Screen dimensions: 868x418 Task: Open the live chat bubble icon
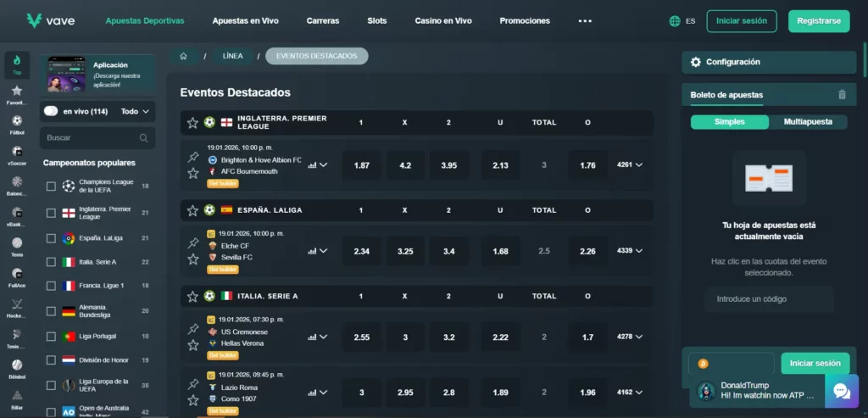pos(842,392)
